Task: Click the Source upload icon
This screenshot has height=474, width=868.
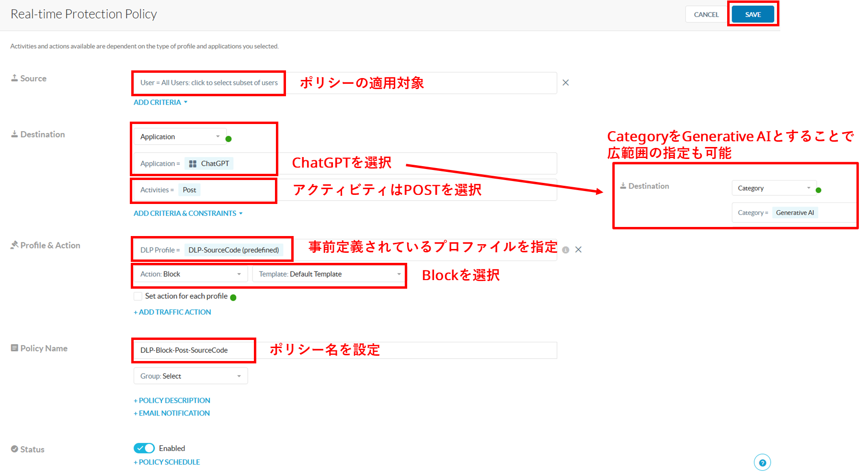Action: coord(15,78)
